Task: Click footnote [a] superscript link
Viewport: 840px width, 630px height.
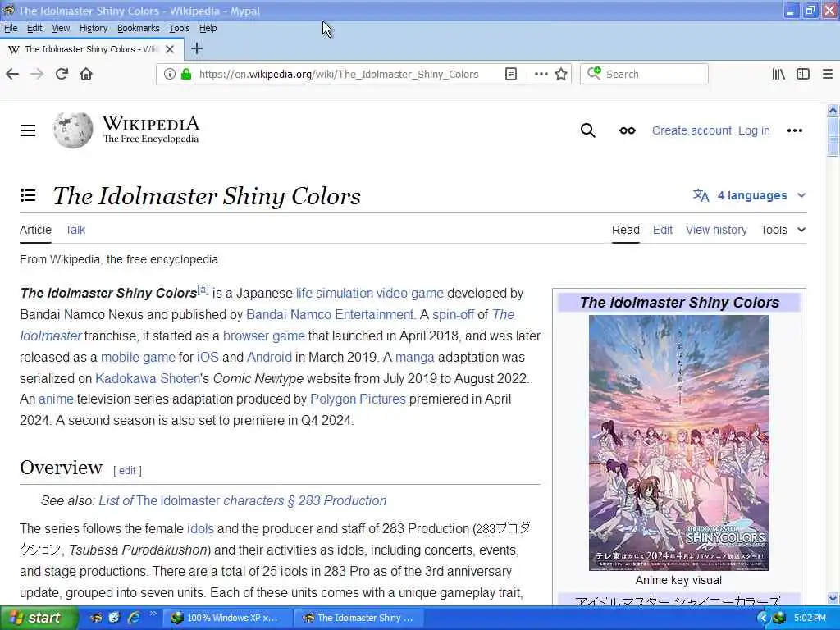Action: coord(203,290)
